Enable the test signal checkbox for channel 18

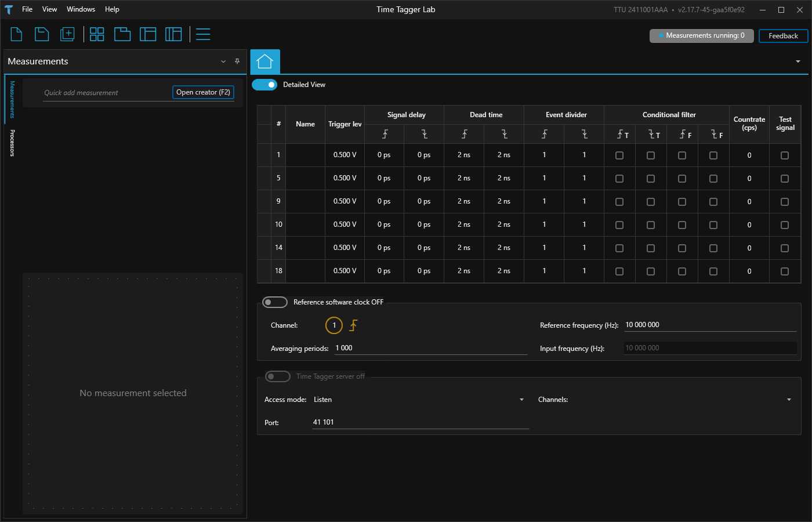click(x=785, y=271)
